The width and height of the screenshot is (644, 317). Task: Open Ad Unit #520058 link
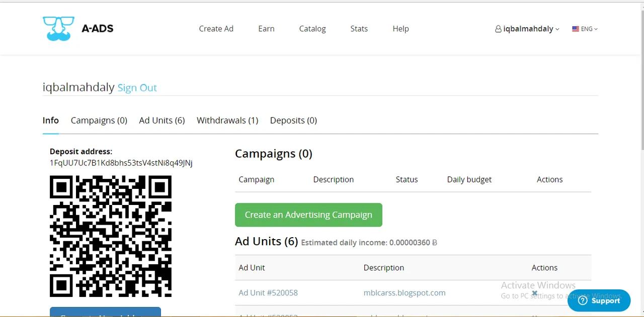pos(268,293)
